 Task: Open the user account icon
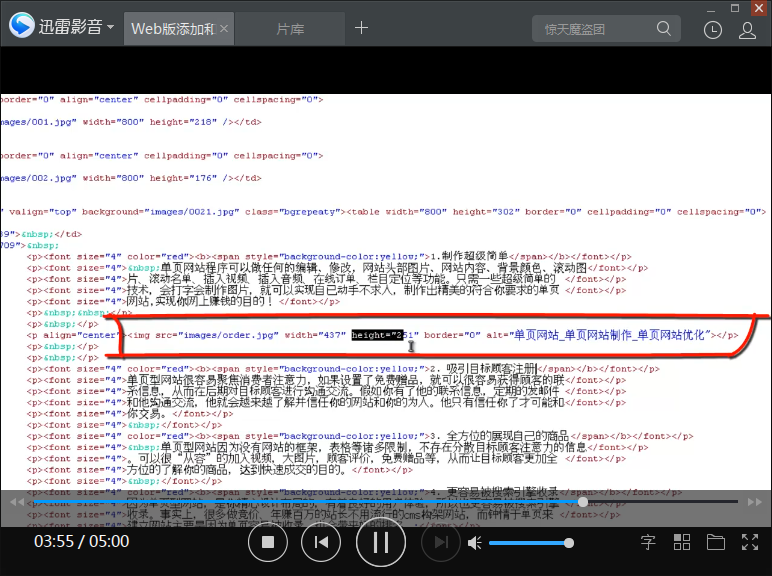pos(747,30)
